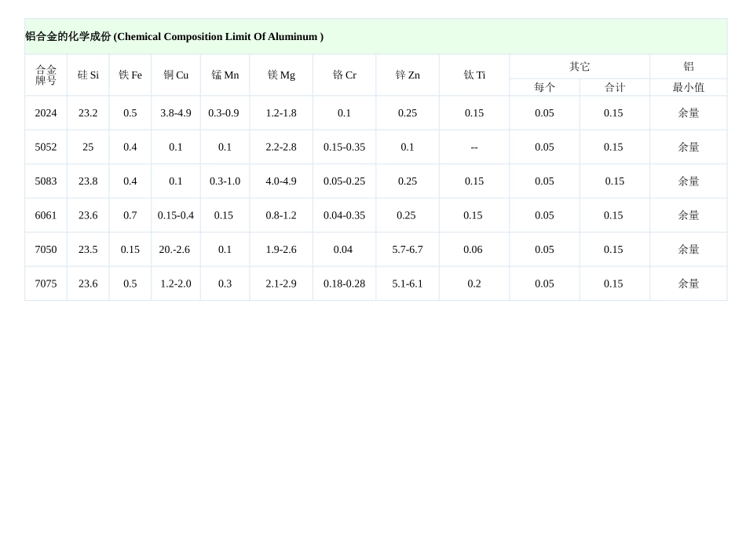
Task: Click Zn value '5.1-6.1' in row 7075
Action: [408, 284]
